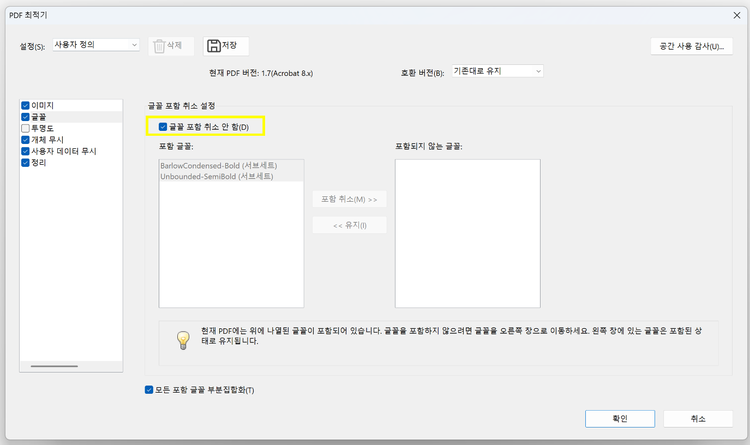750x445 pixels.
Task: Select the 이미지 panel label
Action: point(43,105)
